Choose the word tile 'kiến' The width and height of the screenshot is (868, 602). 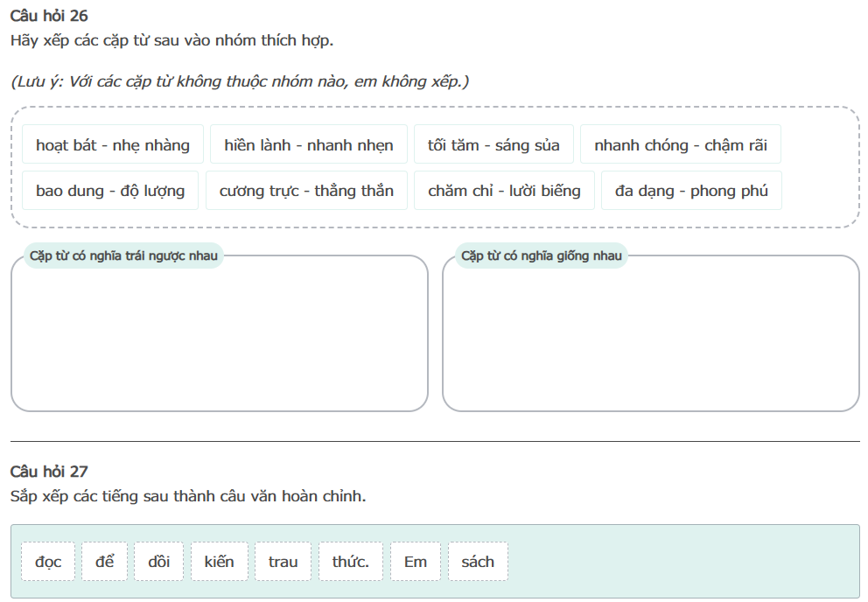coord(220,562)
